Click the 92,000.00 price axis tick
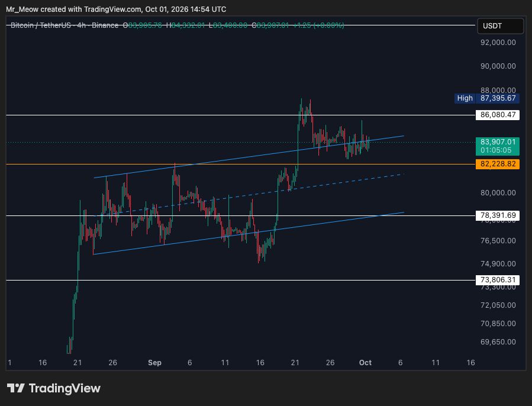The width and height of the screenshot is (532, 406). [498, 43]
